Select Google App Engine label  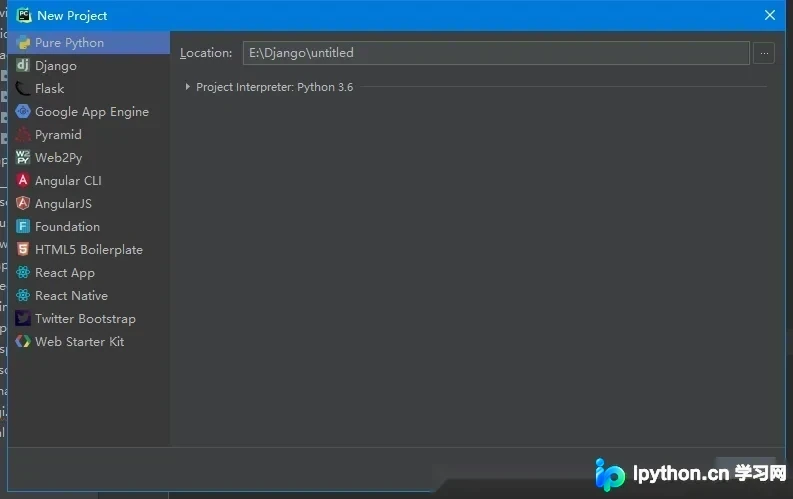click(x=92, y=112)
